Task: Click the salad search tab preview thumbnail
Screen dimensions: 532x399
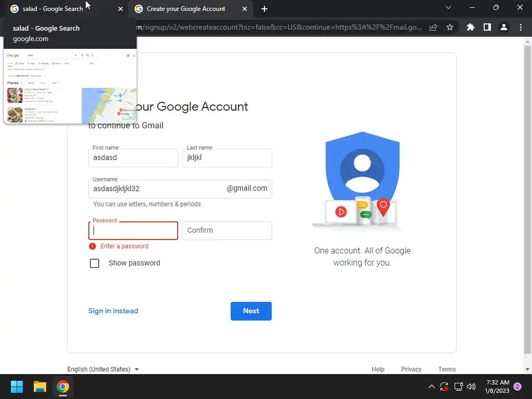Action: click(x=70, y=86)
